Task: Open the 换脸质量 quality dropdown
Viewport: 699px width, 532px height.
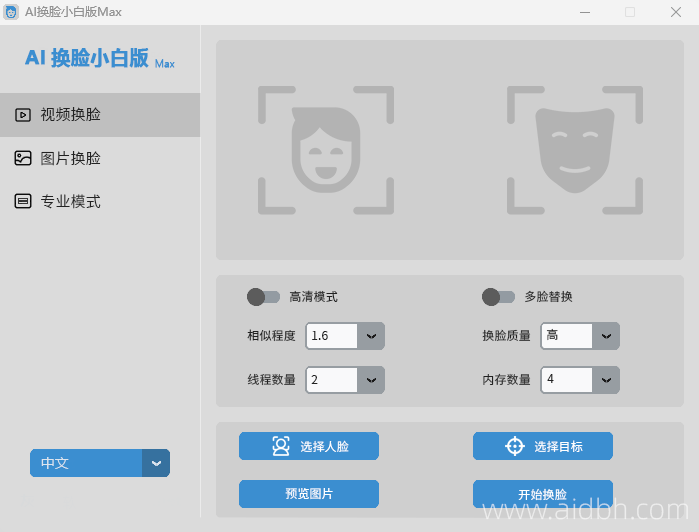Action: tap(606, 336)
